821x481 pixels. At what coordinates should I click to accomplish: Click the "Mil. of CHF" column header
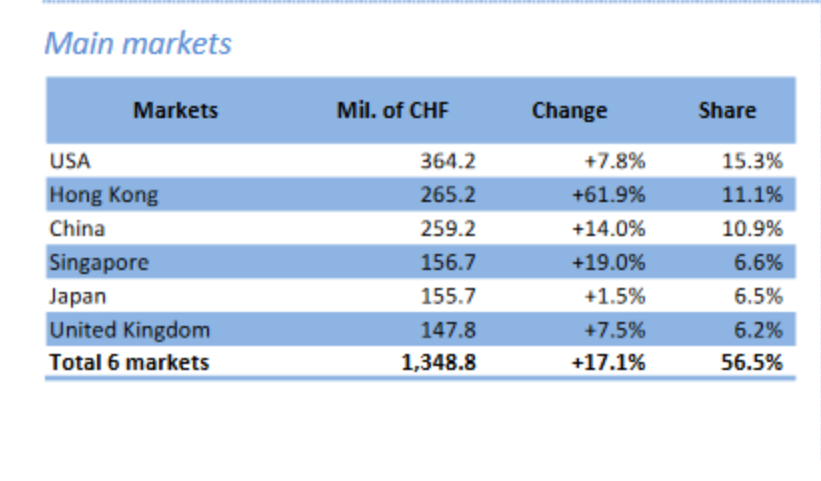(393, 110)
